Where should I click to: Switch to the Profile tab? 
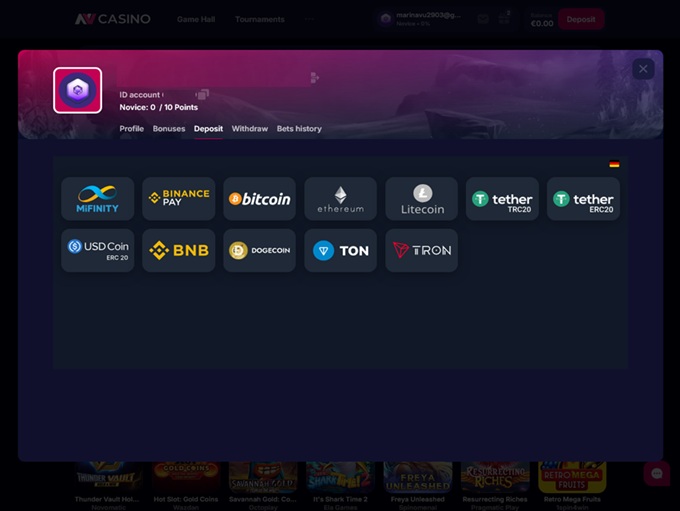[131, 129]
